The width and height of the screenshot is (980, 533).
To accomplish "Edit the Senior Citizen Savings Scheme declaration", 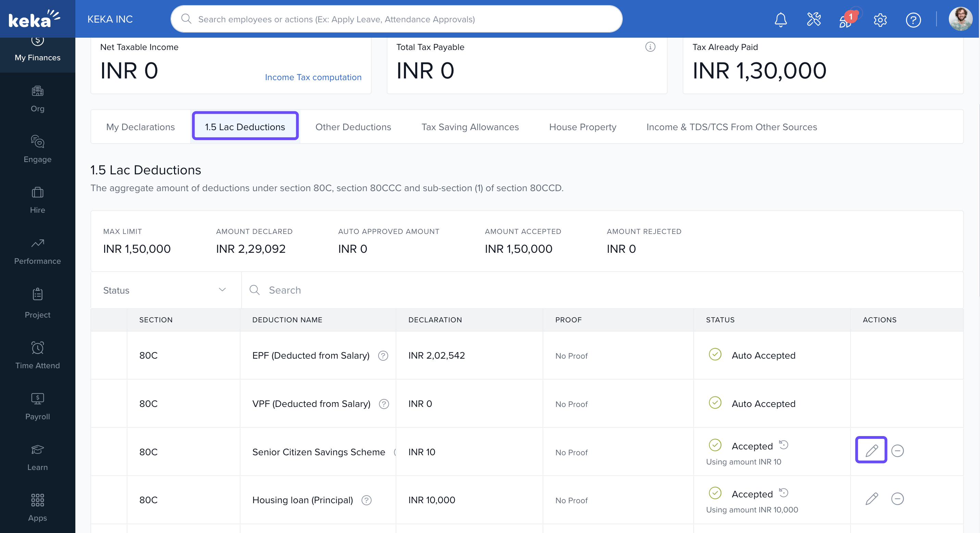I will tap(871, 450).
